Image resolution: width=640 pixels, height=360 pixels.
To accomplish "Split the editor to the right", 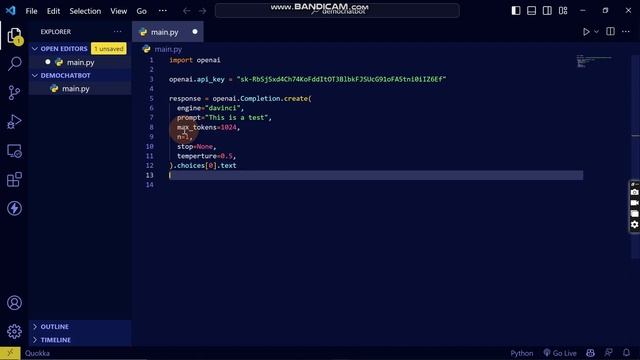I will click(x=610, y=31).
